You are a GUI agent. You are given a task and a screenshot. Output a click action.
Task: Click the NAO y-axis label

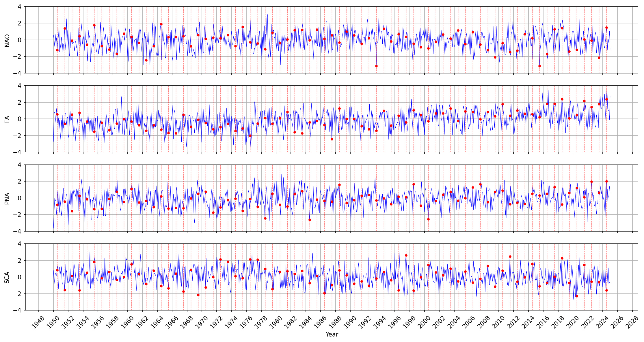(x=7, y=40)
